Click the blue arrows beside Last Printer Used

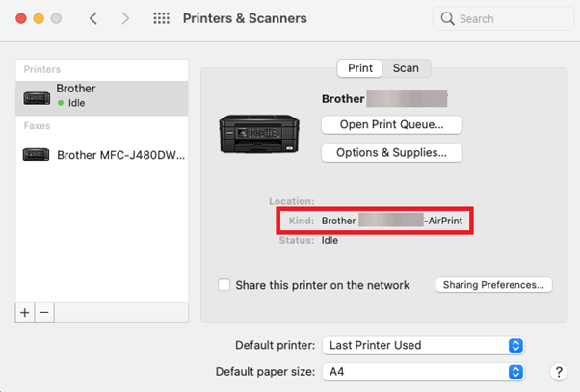pyautogui.click(x=515, y=346)
